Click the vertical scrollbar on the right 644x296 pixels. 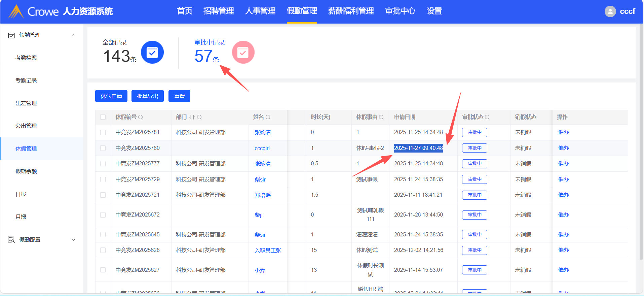click(x=641, y=141)
